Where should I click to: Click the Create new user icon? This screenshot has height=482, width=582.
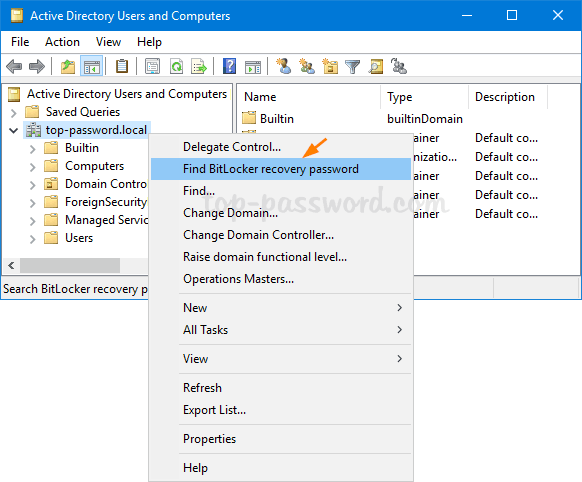[x=284, y=67]
